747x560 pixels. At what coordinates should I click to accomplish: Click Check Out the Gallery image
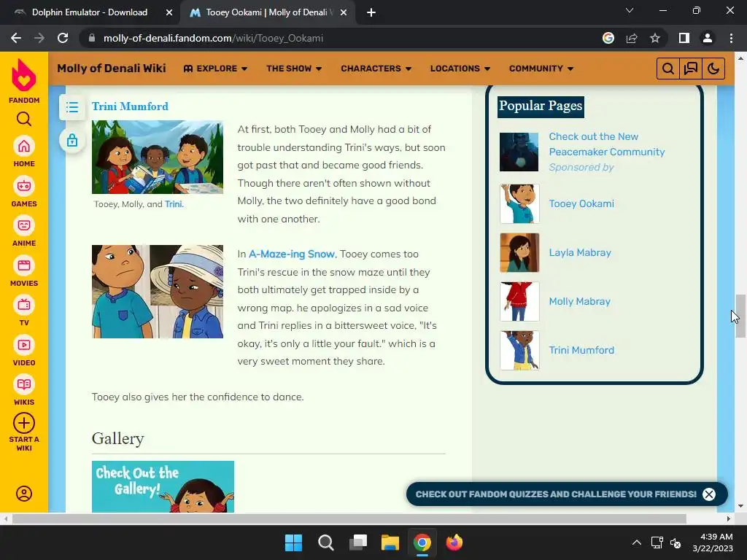pyautogui.click(x=163, y=486)
